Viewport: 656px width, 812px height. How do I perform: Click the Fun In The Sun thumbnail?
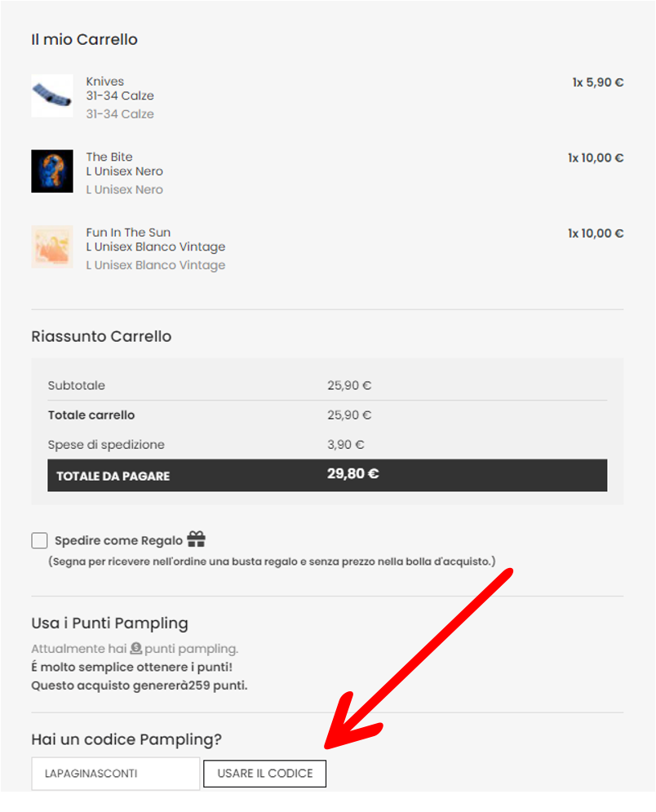52,246
